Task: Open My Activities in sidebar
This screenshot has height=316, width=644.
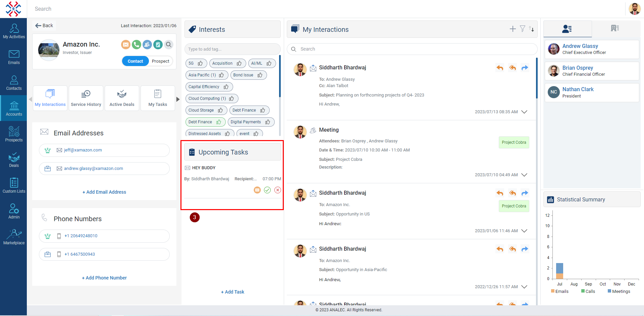Action: point(14,31)
